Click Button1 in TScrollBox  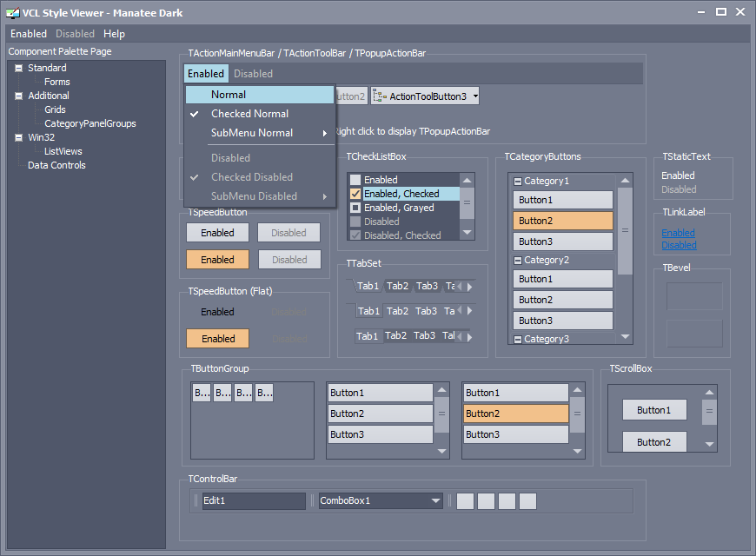pos(654,410)
